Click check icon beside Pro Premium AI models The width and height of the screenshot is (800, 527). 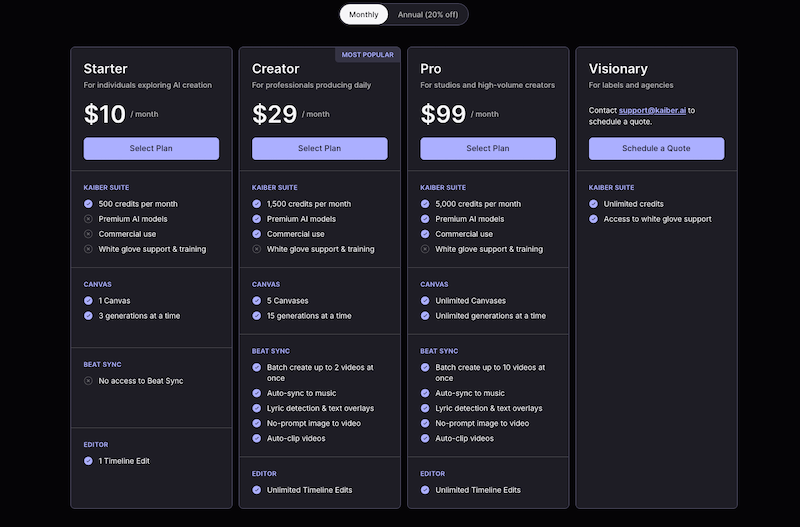[425, 219]
